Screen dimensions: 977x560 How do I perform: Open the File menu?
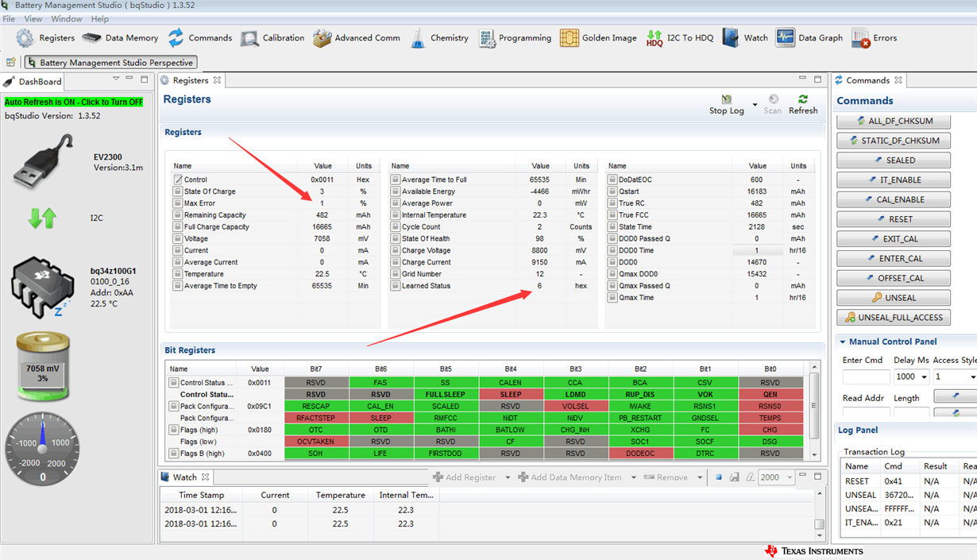[x=10, y=18]
